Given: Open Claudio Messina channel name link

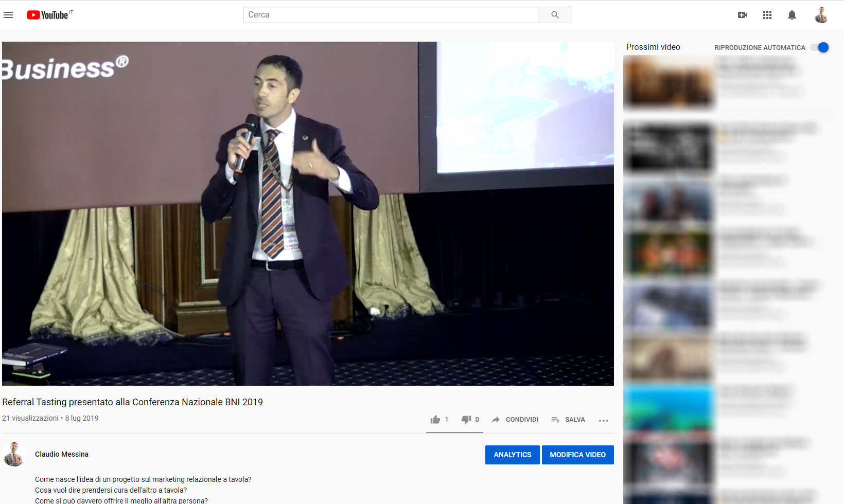Looking at the screenshot, I should (62, 454).
